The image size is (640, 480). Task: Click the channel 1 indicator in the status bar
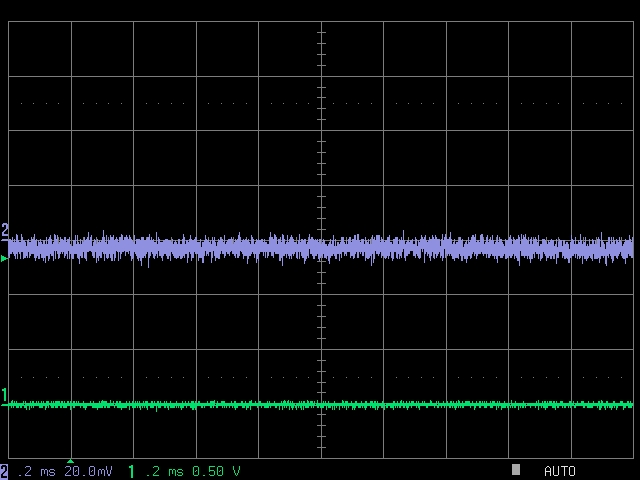pos(131,471)
